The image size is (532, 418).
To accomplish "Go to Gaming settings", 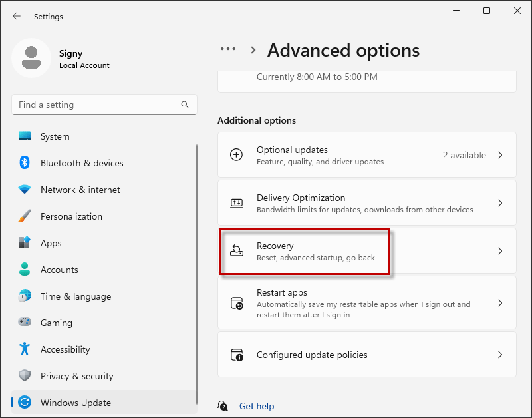I will (x=104, y=323).
